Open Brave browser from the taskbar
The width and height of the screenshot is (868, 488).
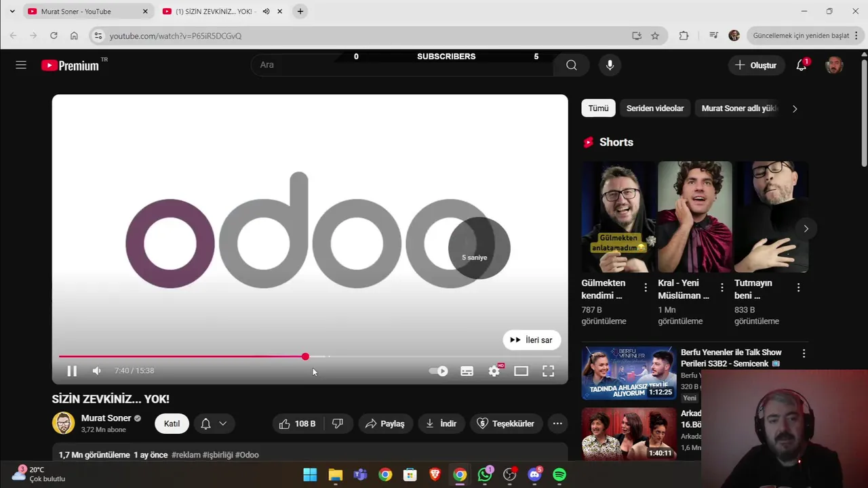click(435, 474)
